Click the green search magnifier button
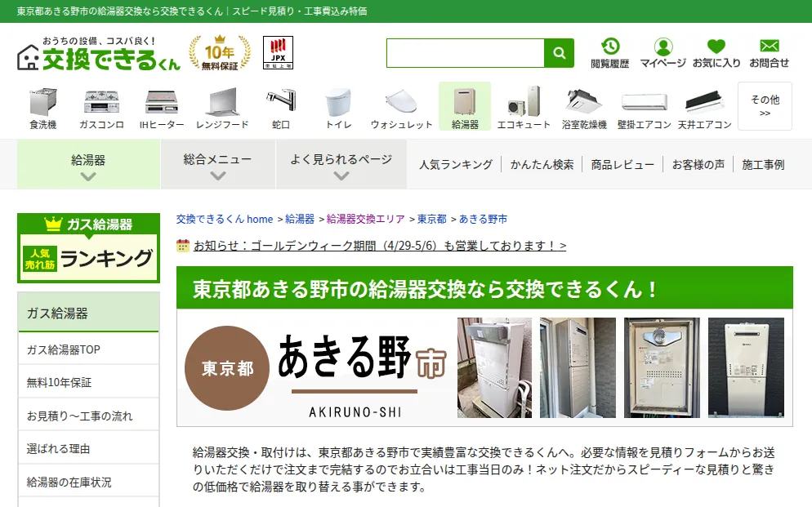Screen dimensions: 812x507 (559, 53)
